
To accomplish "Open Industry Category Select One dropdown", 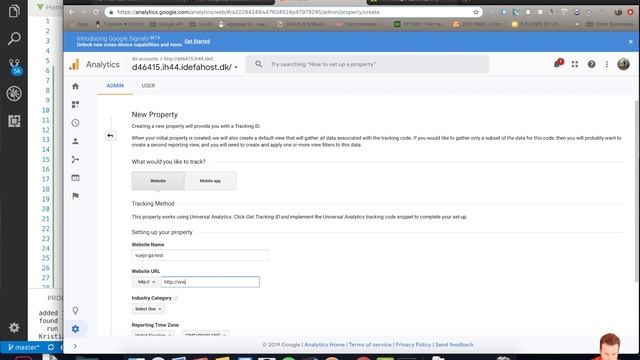I will [x=148, y=309].
